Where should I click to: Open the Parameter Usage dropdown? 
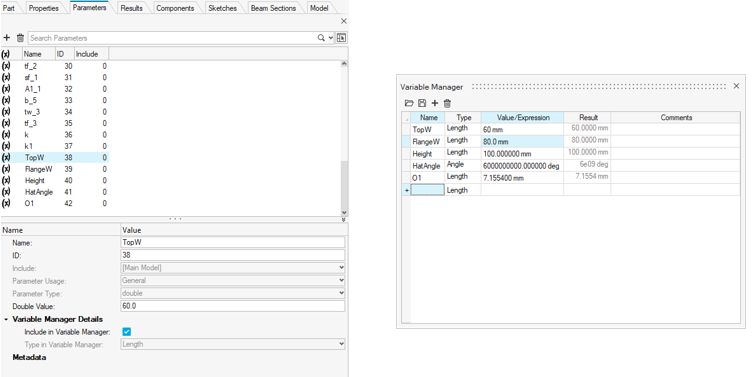click(233, 280)
